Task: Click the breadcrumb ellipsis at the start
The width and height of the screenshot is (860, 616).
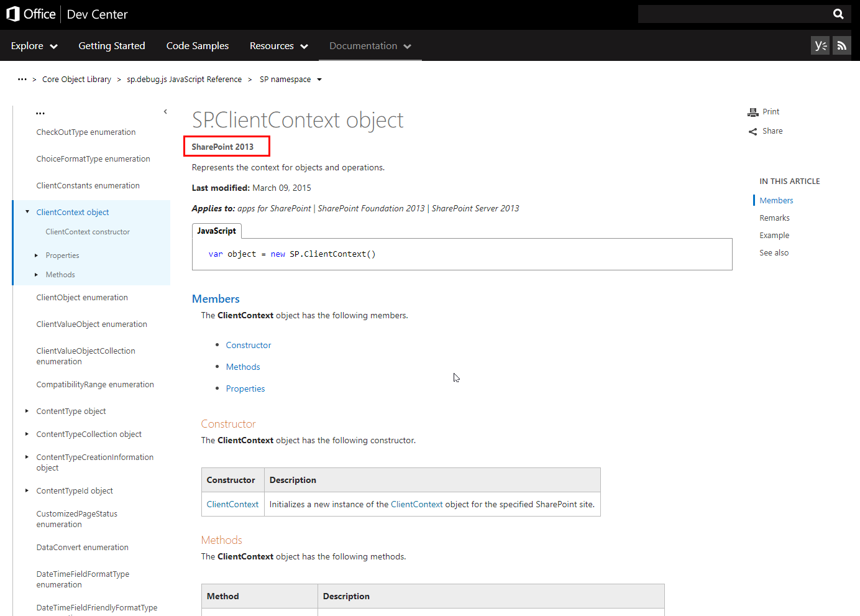Action: (22, 80)
